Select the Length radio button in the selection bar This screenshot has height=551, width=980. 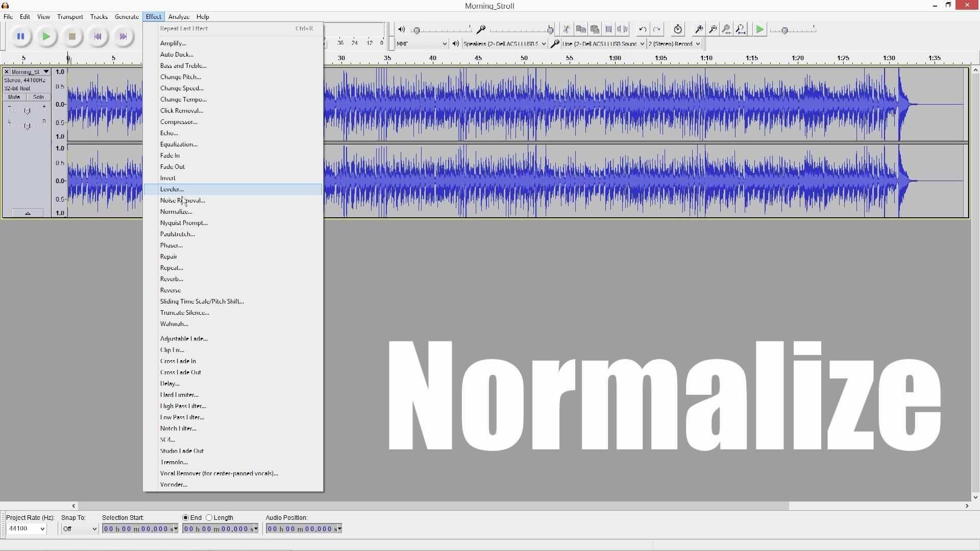click(209, 518)
